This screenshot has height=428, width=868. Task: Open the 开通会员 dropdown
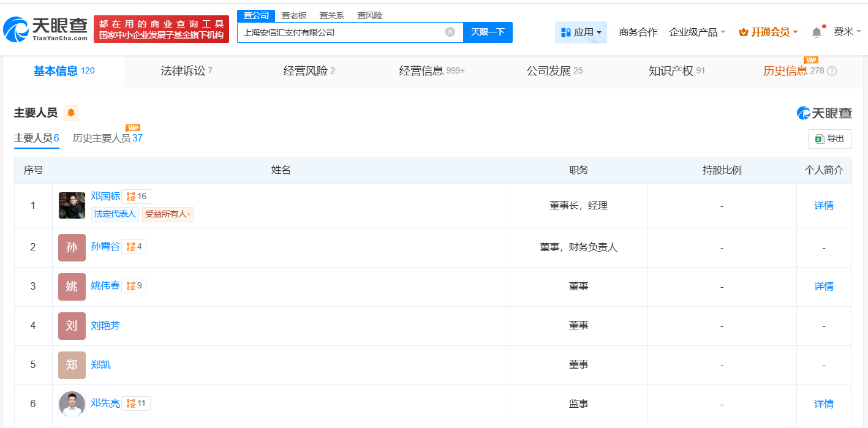point(768,32)
